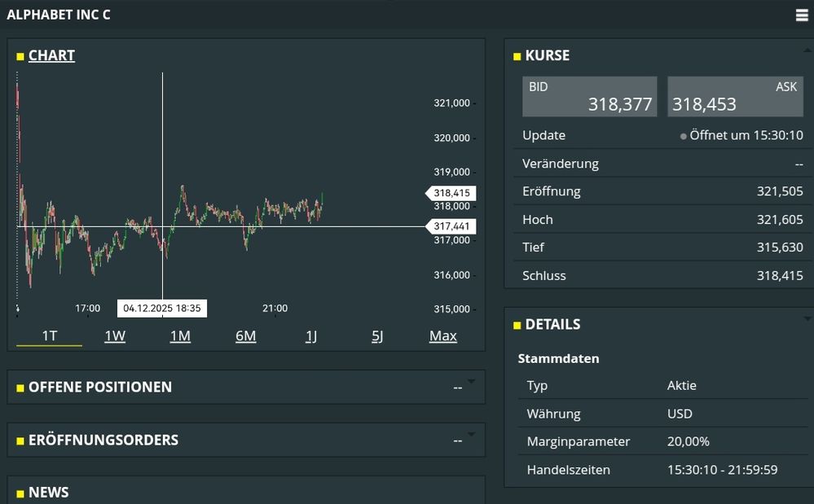The height and width of the screenshot is (504, 814).
Task: Click the Stammdaten subheading
Action: coord(559,359)
